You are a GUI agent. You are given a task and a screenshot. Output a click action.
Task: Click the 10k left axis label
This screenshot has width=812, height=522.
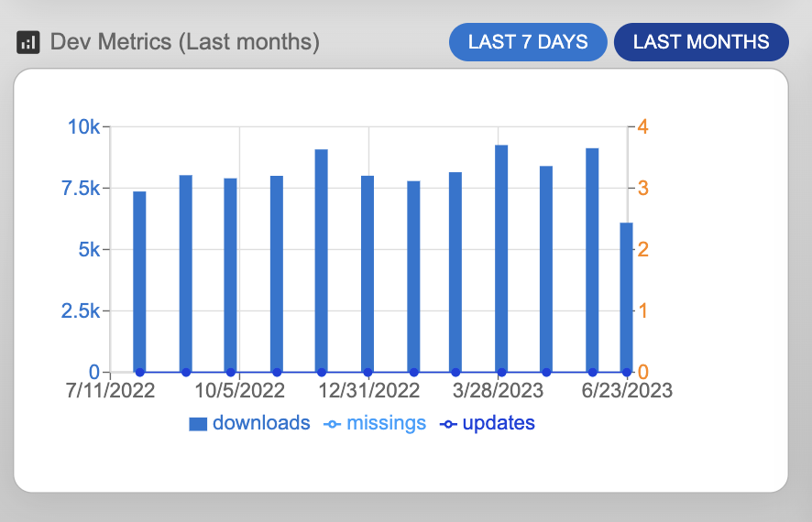click(84, 126)
